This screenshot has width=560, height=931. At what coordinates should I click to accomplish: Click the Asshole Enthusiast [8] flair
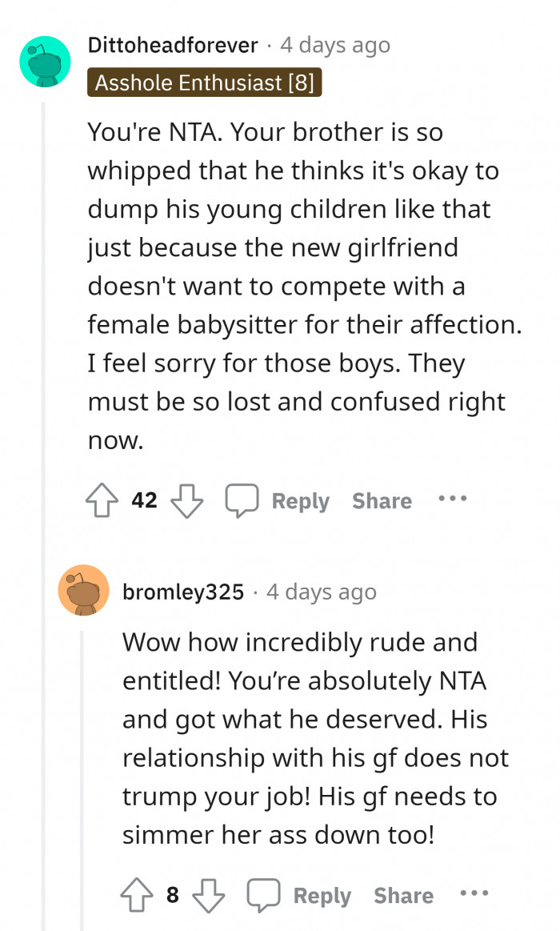204,82
